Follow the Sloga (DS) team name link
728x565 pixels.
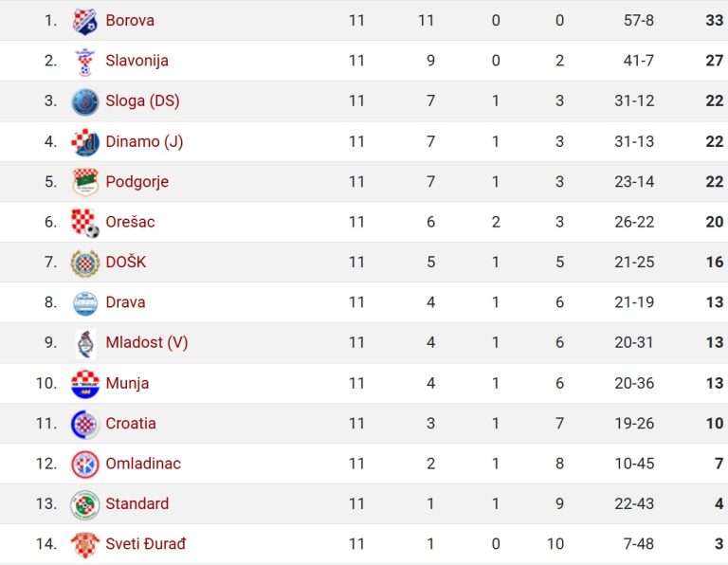tap(142, 101)
